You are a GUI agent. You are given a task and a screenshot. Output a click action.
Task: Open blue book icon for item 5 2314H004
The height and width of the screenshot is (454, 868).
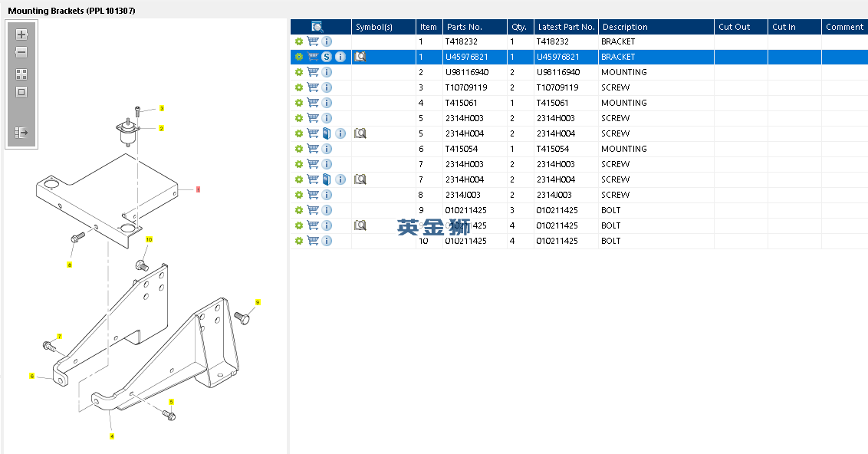[x=327, y=133]
